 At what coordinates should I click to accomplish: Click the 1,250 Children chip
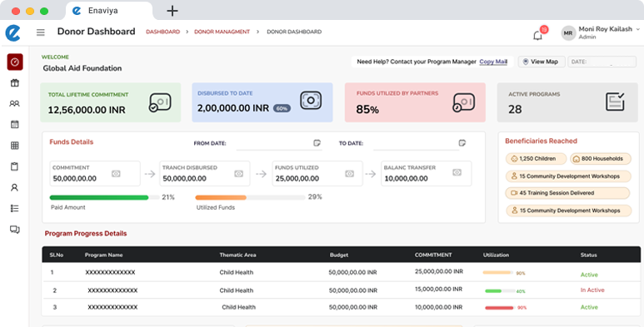(536, 159)
